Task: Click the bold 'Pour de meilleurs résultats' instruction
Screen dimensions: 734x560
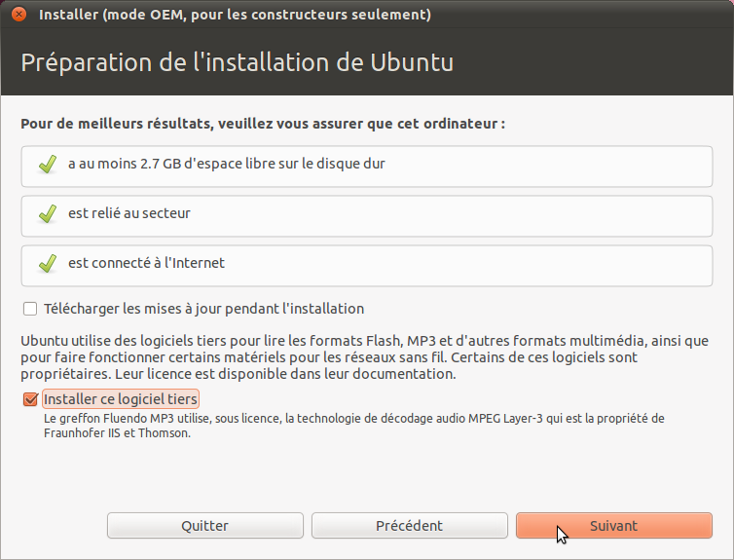Action: (x=263, y=125)
